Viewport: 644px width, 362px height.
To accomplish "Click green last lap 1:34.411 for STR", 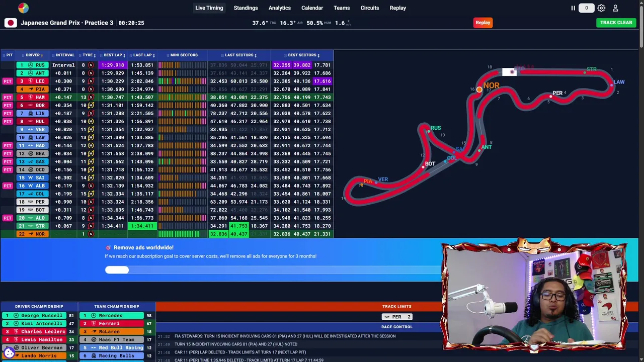I will pyautogui.click(x=142, y=226).
